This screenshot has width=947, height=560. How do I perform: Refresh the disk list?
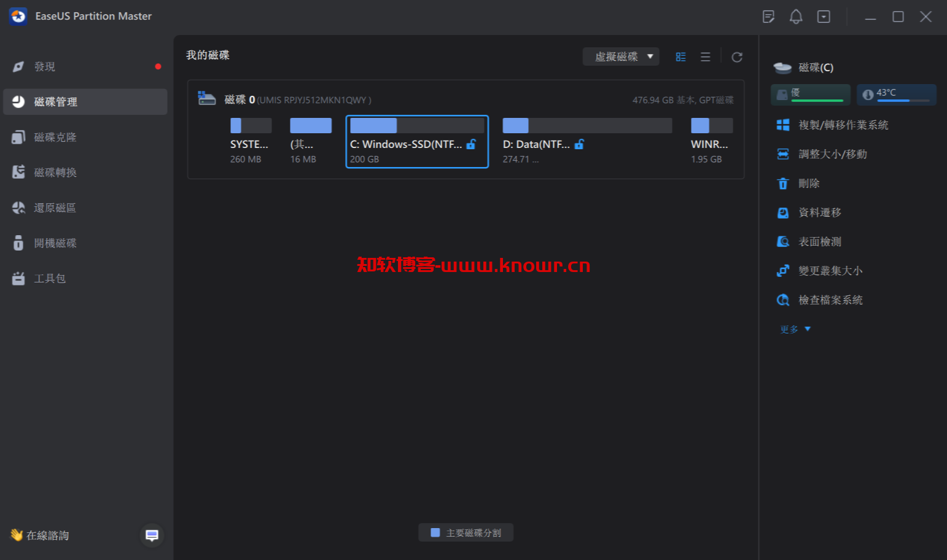[x=737, y=57]
